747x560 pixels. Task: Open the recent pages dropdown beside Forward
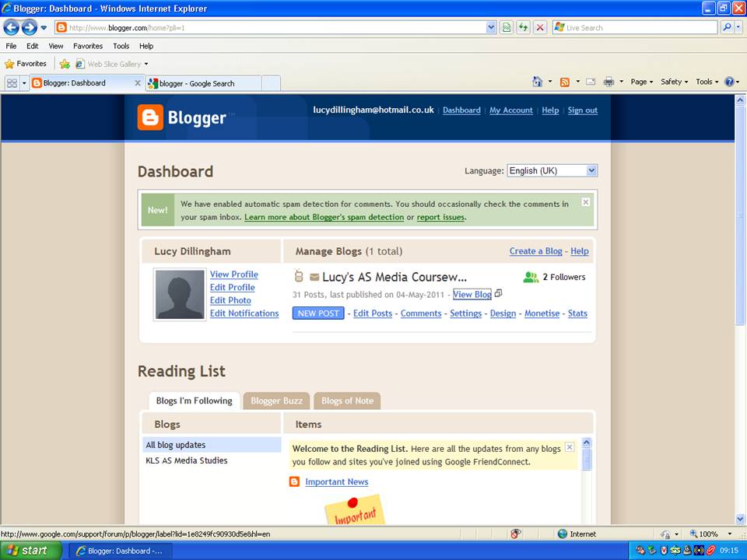click(44, 28)
